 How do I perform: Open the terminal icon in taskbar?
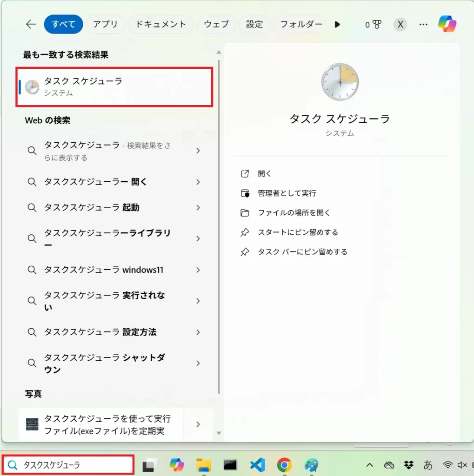pos(230,465)
